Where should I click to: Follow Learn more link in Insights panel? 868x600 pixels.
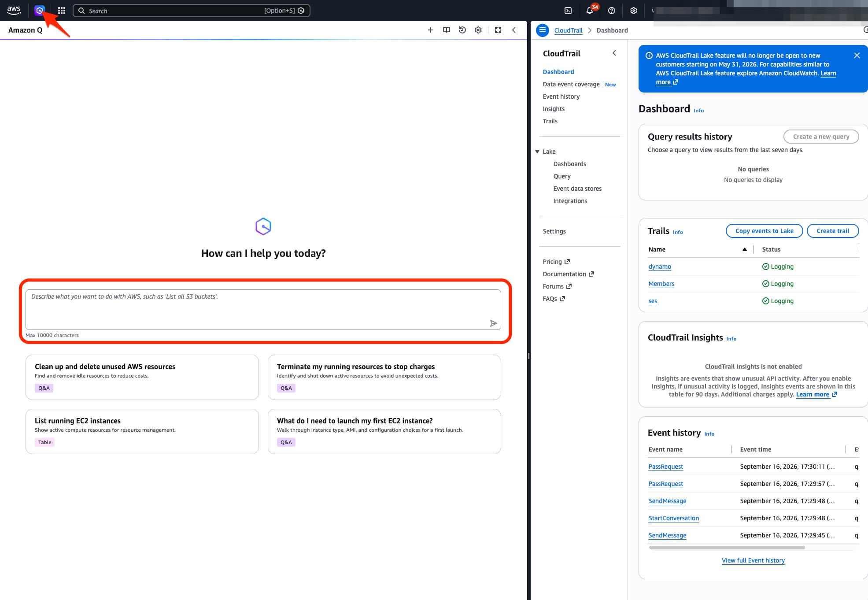pos(816,394)
